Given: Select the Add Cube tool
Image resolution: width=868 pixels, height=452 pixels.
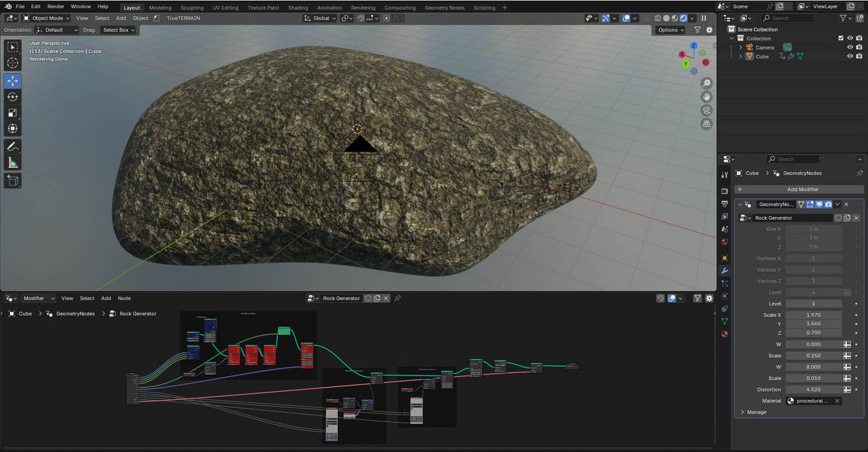Looking at the screenshot, I should [x=13, y=180].
